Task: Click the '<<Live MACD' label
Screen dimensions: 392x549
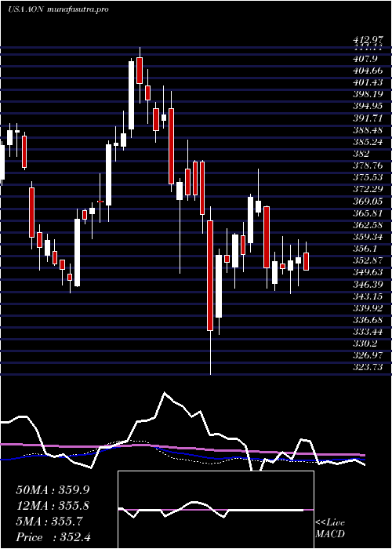Action: click(x=330, y=529)
